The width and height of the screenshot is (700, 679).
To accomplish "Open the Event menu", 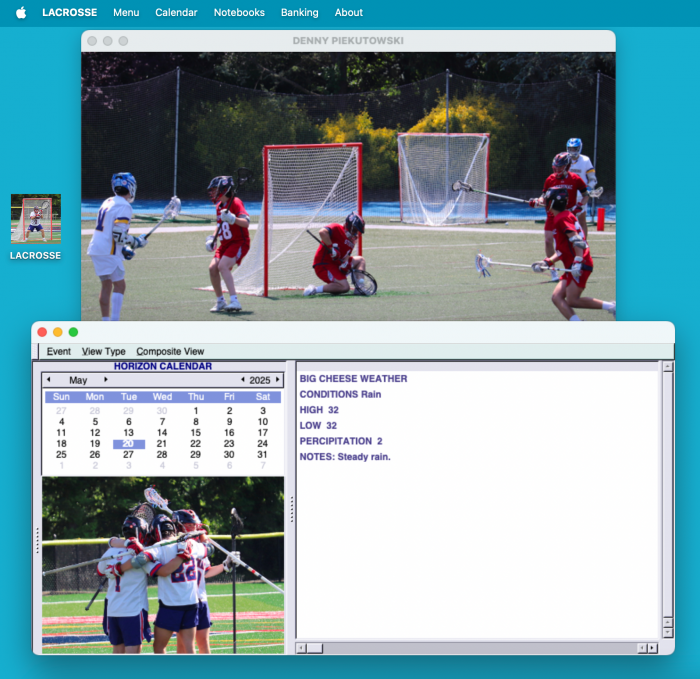I will [x=58, y=352].
